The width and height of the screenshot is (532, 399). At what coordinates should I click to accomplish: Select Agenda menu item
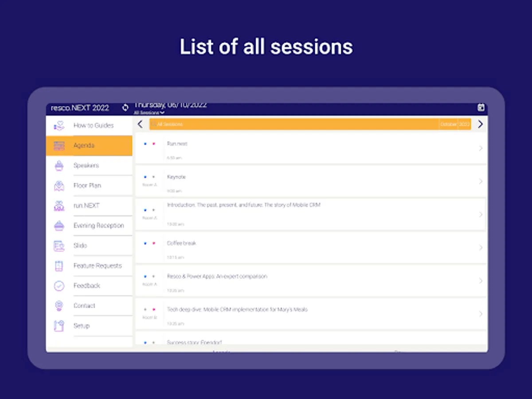click(89, 145)
